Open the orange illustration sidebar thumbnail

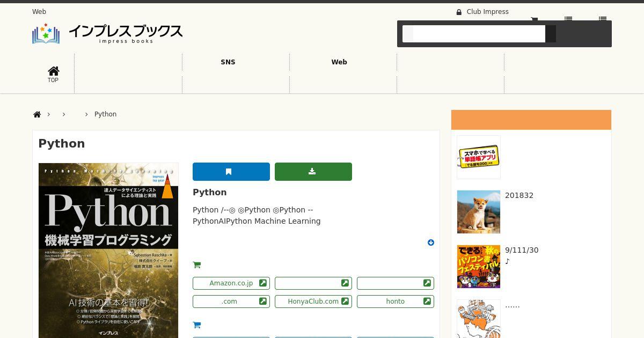tap(479, 319)
